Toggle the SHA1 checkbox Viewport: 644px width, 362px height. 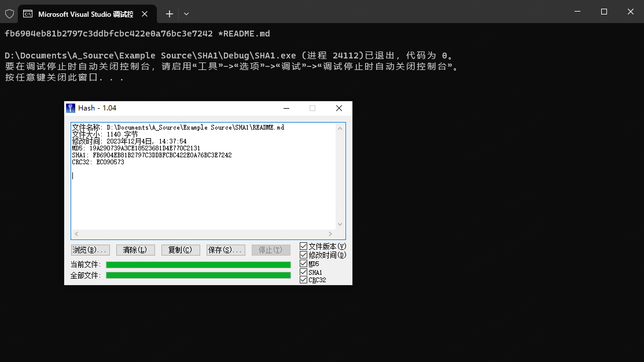[x=304, y=272]
